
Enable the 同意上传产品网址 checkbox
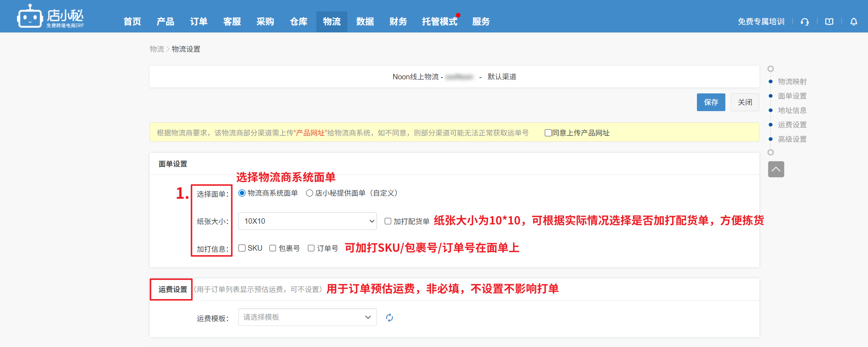click(x=548, y=133)
